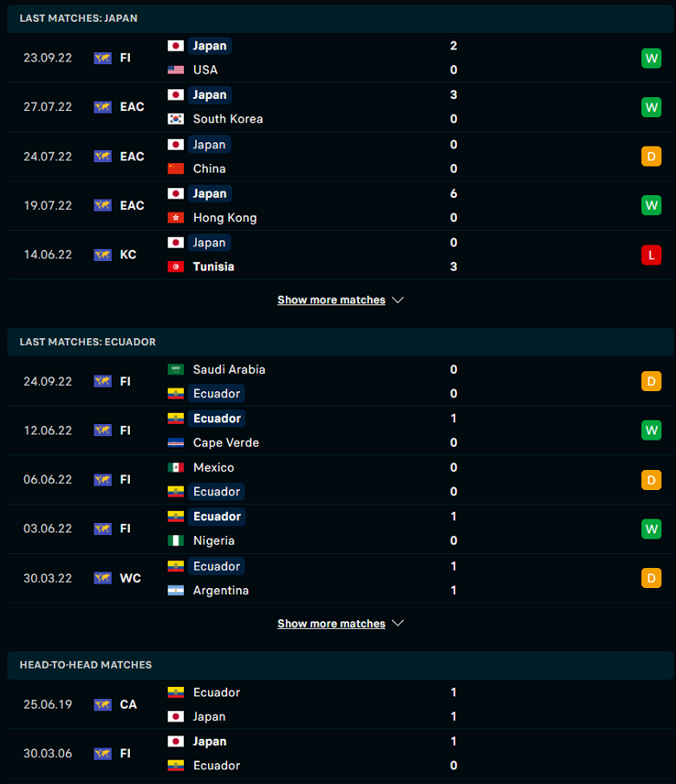676x784 pixels.
Task: Select the Head-to-Head Matches section header
Action: (x=341, y=665)
